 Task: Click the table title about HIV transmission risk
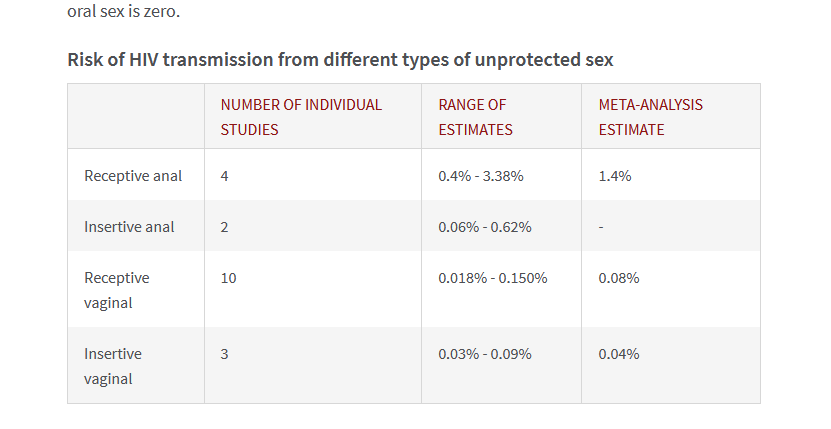click(x=340, y=59)
